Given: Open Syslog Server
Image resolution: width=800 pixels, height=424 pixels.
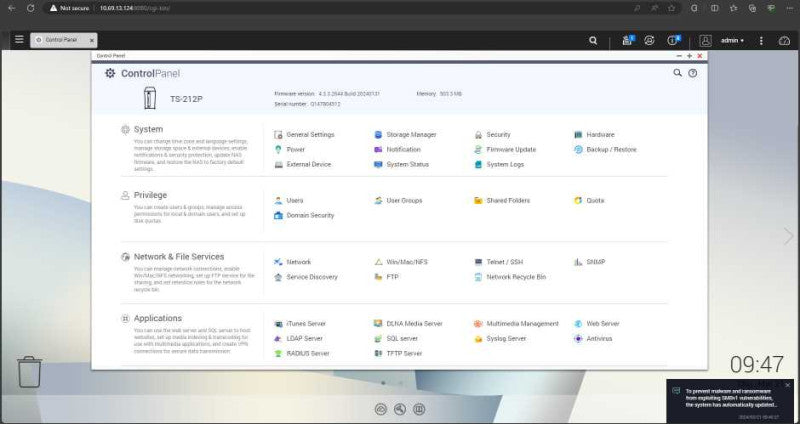Looking at the screenshot, I should click(500, 338).
